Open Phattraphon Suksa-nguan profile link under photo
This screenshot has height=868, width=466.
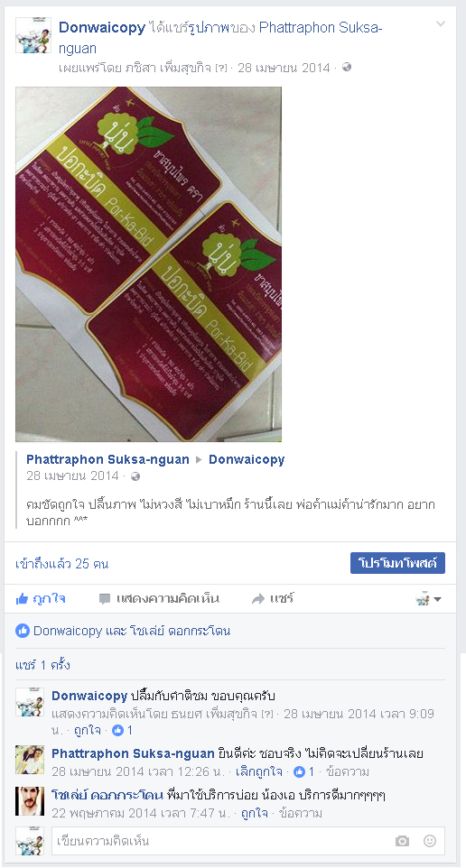point(107,459)
